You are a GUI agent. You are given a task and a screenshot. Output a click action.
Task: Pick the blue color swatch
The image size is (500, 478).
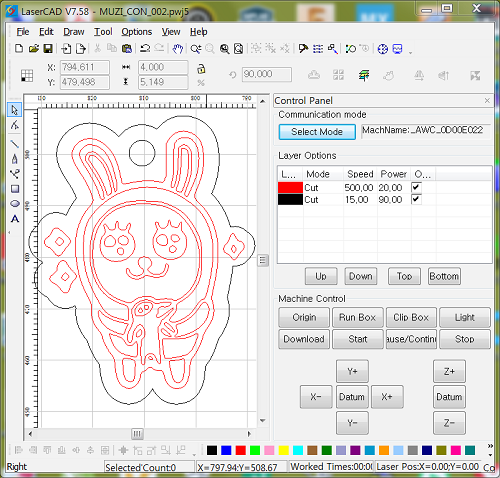point(226,450)
